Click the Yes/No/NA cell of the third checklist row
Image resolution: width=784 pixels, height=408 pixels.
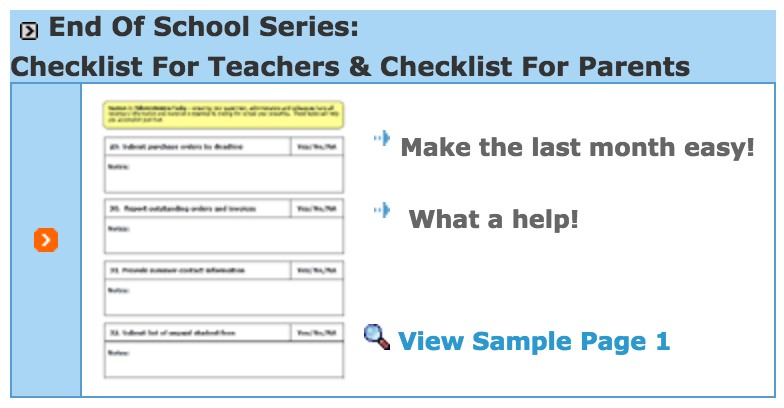pos(317,270)
